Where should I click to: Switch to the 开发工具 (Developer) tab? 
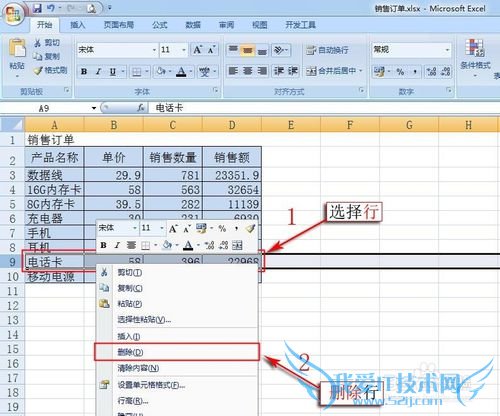pos(300,25)
